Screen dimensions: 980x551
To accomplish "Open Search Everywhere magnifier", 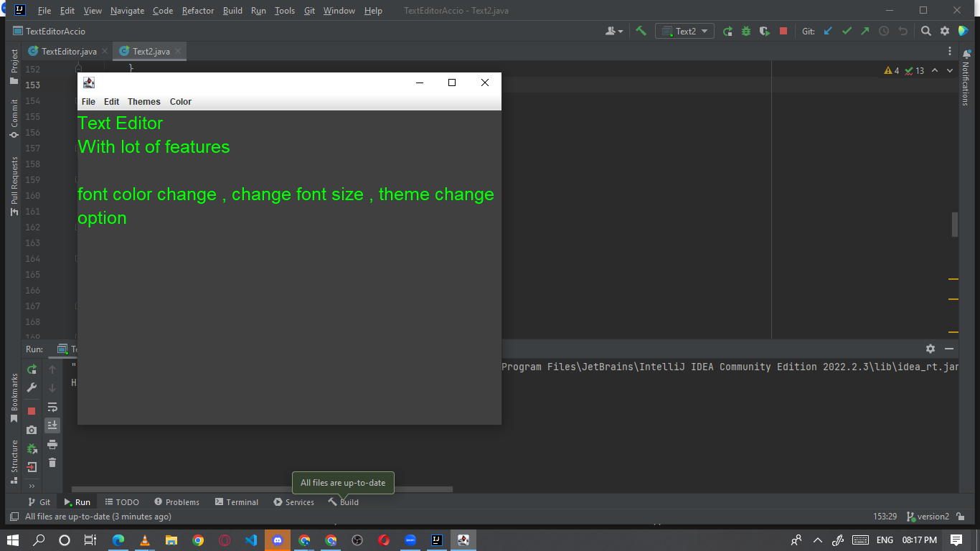I will point(925,31).
